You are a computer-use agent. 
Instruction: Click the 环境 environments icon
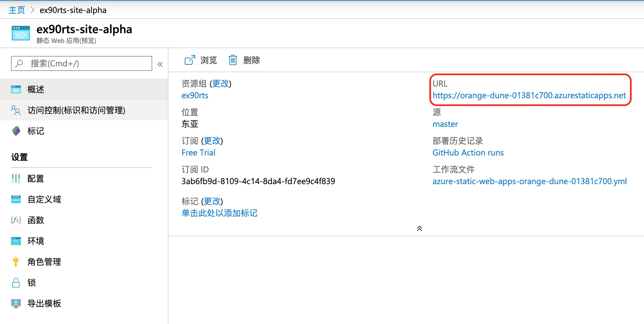pyautogui.click(x=16, y=241)
